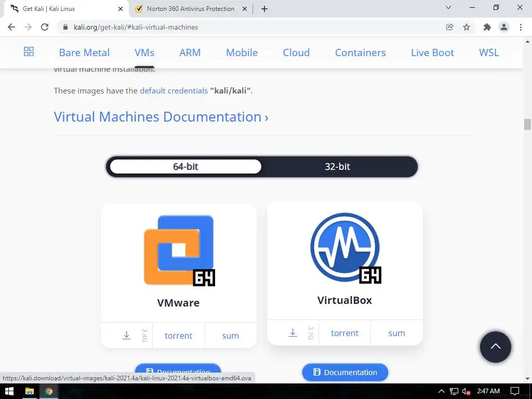The width and height of the screenshot is (532, 399).
Task: Open the VirtualBox Documentation button
Action: click(345, 372)
